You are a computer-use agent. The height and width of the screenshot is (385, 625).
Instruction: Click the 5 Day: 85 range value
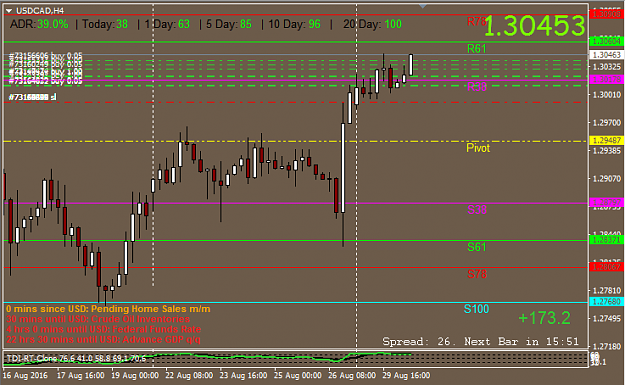tap(229, 24)
